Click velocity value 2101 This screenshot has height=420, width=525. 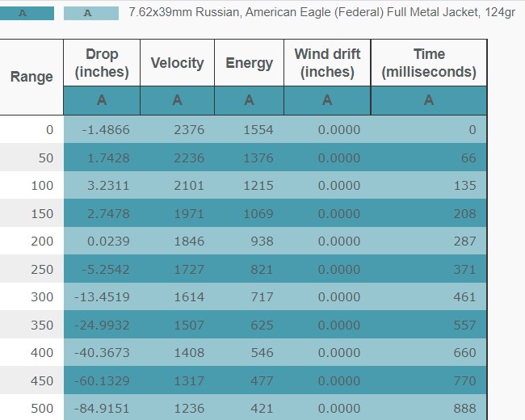click(189, 186)
